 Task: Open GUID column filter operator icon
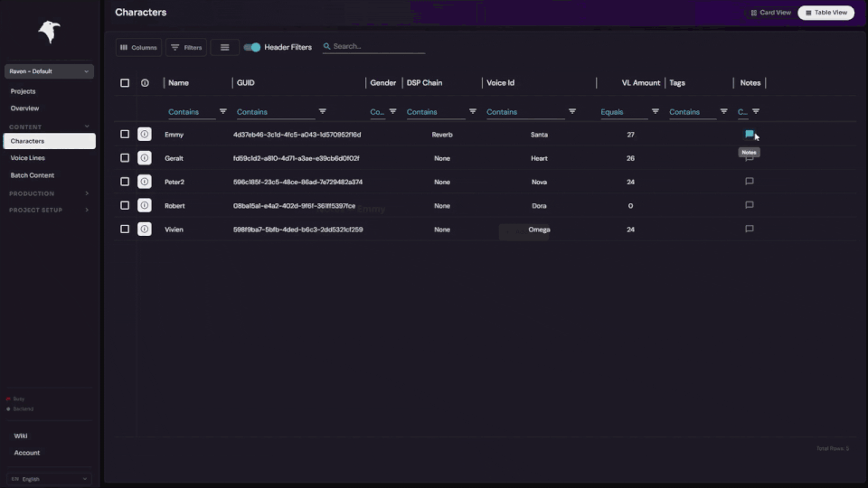click(x=322, y=111)
